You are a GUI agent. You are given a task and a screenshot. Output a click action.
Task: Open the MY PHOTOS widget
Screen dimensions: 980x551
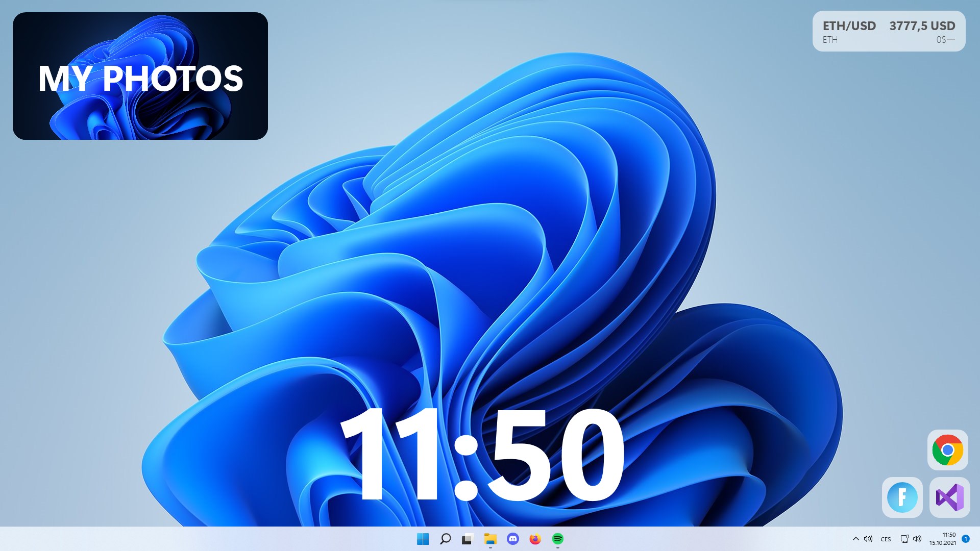(140, 76)
